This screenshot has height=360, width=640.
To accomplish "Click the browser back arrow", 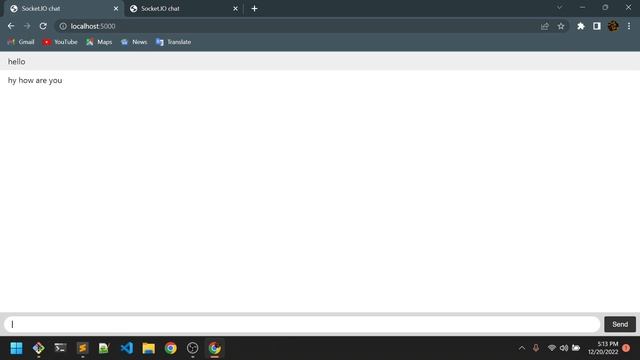I will tap(11, 26).
